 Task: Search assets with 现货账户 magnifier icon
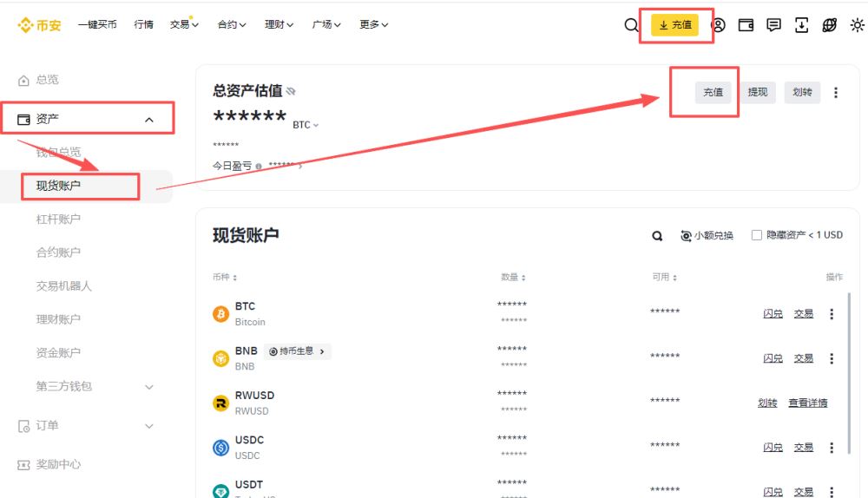coord(657,236)
